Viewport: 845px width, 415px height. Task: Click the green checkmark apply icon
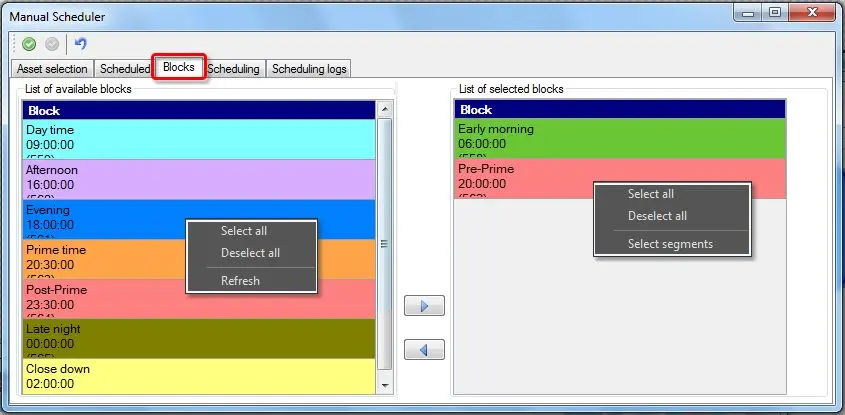[x=29, y=44]
